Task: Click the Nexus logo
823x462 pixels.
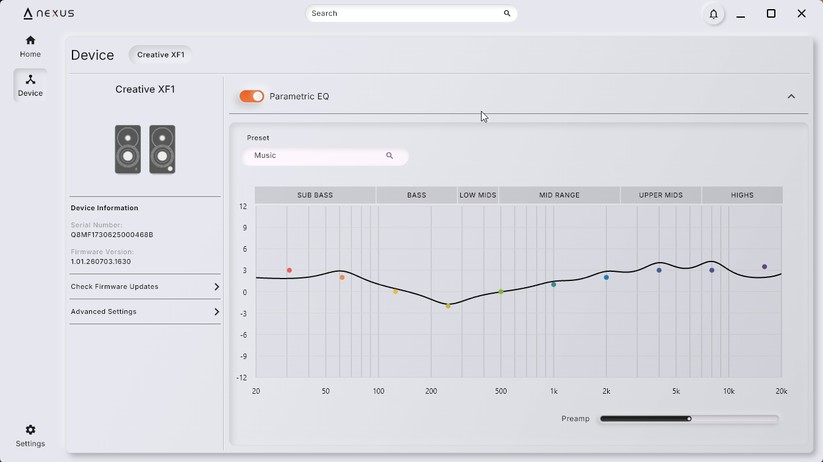Action: pyautogui.click(x=48, y=14)
